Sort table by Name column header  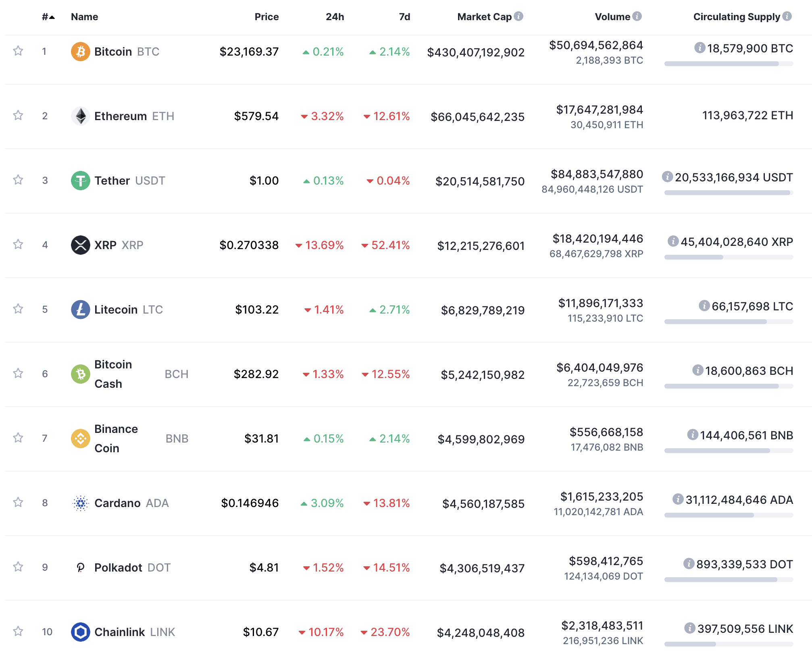click(84, 17)
